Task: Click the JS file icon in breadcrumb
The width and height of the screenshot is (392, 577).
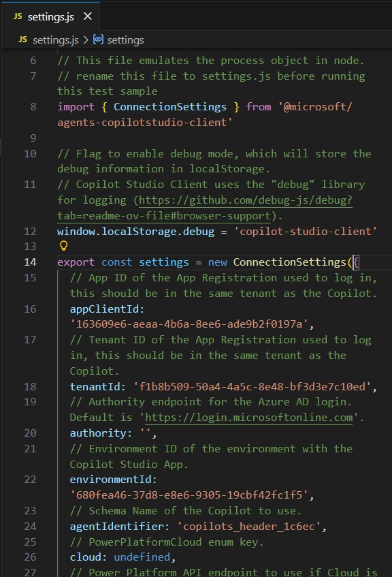Action: click(x=23, y=40)
